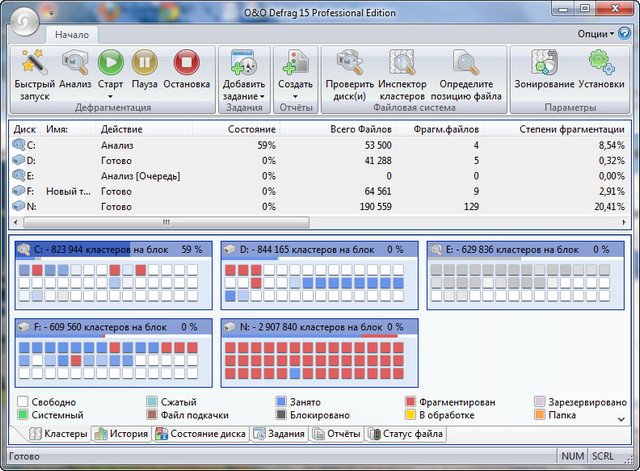Switch to the История tab
The image size is (640, 471).
pyautogui.click(x=121, y=434)
